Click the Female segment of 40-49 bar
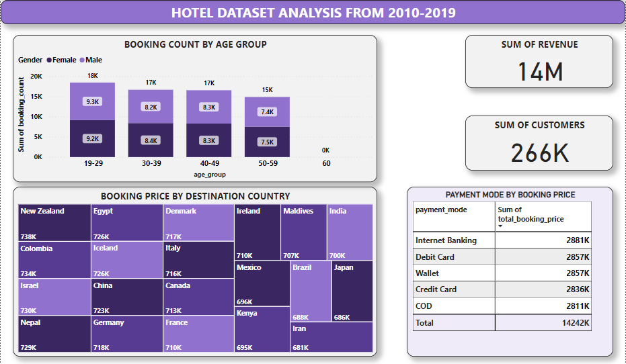This screenshot has height=364, width=626. tap(208, 140)
